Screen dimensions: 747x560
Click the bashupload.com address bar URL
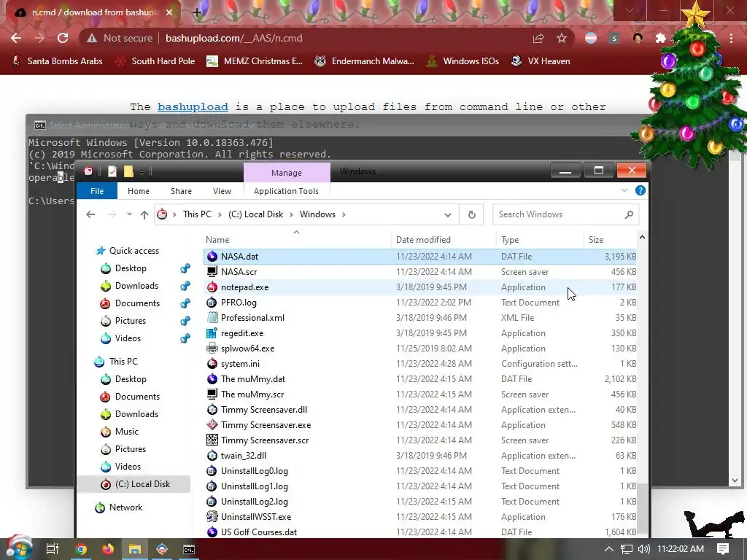click(x=234, y=38)
